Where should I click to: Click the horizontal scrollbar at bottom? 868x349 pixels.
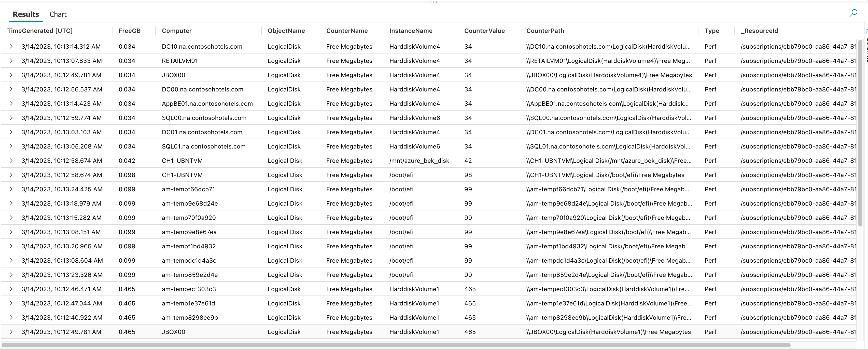click(x=396, y=345)
